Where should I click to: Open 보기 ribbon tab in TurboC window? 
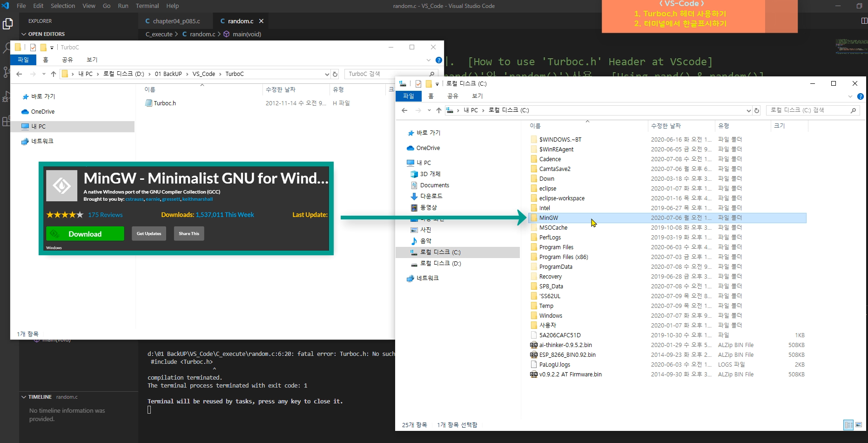coord(92,60)
